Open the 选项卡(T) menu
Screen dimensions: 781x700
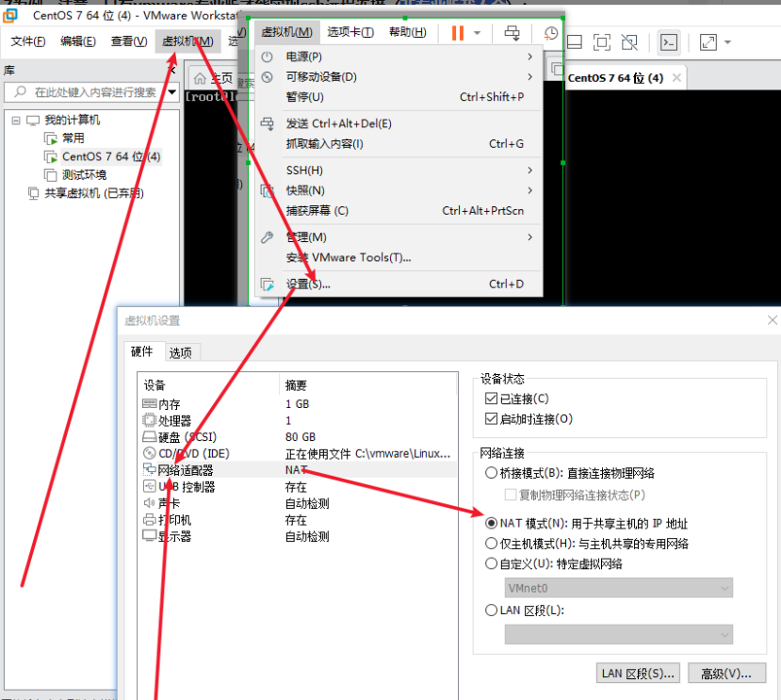tap(350, 32)
